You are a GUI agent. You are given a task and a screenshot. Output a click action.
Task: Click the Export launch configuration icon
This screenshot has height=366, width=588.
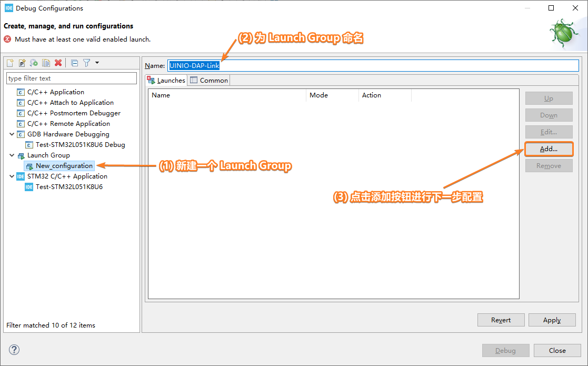(34, 63)
